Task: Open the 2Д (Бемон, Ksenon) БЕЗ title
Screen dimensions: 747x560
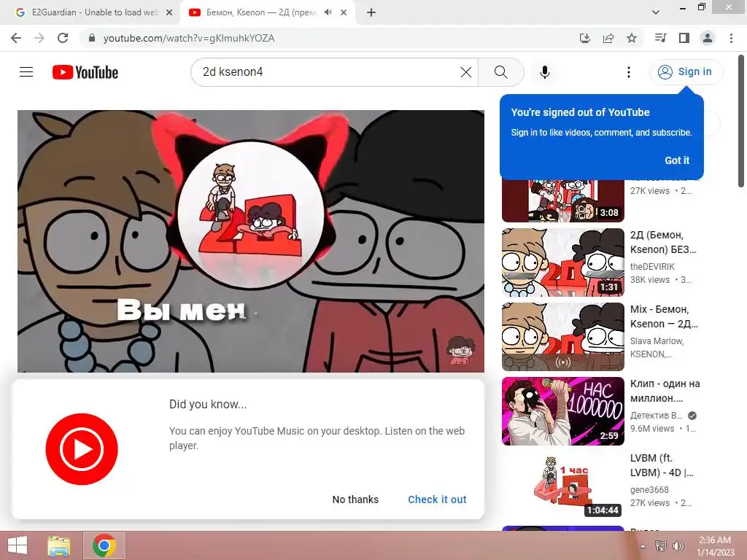Action: (663, 242)
